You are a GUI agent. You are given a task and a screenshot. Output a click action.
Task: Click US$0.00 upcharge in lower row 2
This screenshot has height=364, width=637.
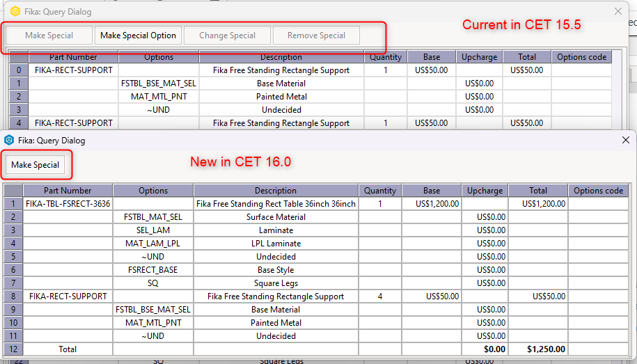485,217
